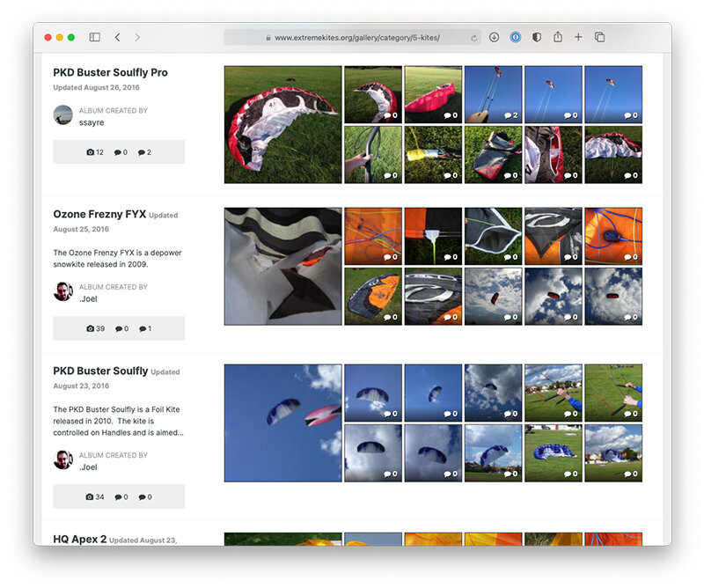The image size is (704, 588).
Task: Click camera icon showing 39 images
Action: (x=91, y=329)
